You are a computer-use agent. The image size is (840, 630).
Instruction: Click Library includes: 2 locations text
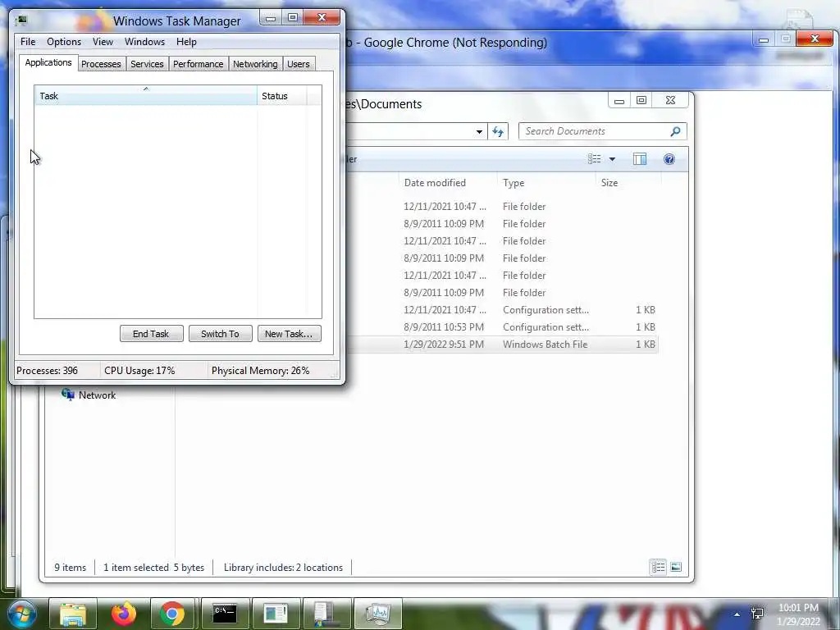[x=283, y=568]
